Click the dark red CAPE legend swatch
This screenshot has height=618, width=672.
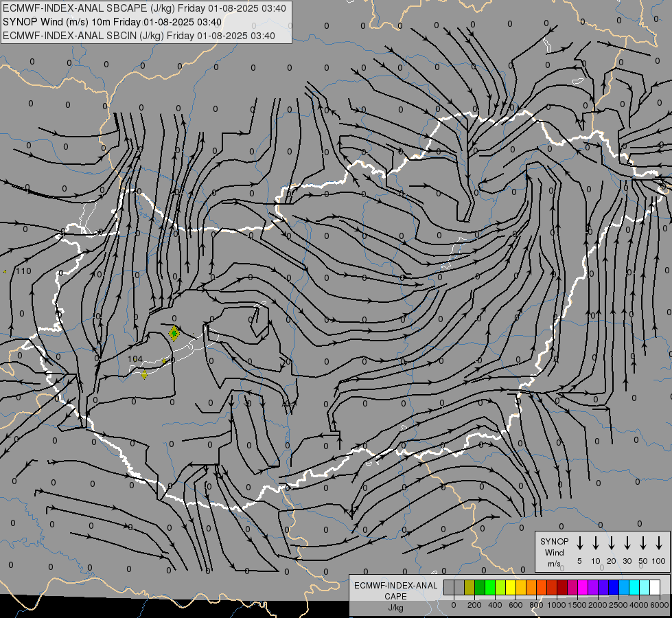562,588
